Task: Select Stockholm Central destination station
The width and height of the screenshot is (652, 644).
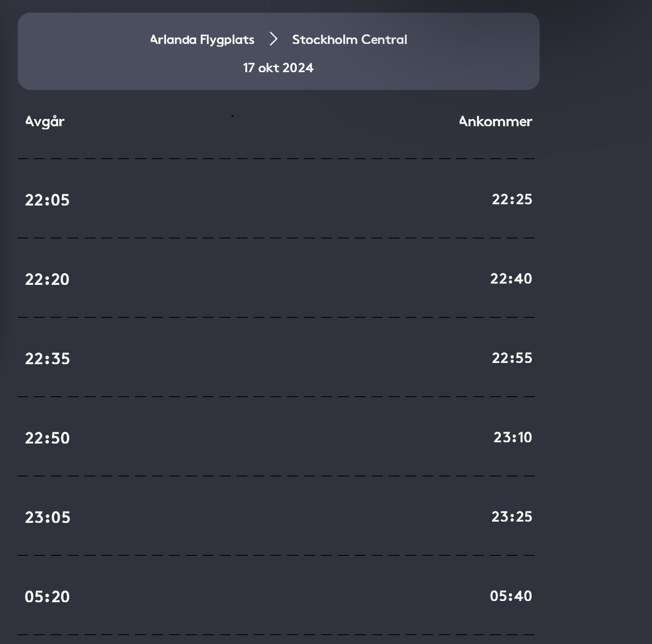Action: tap(350, 40)
